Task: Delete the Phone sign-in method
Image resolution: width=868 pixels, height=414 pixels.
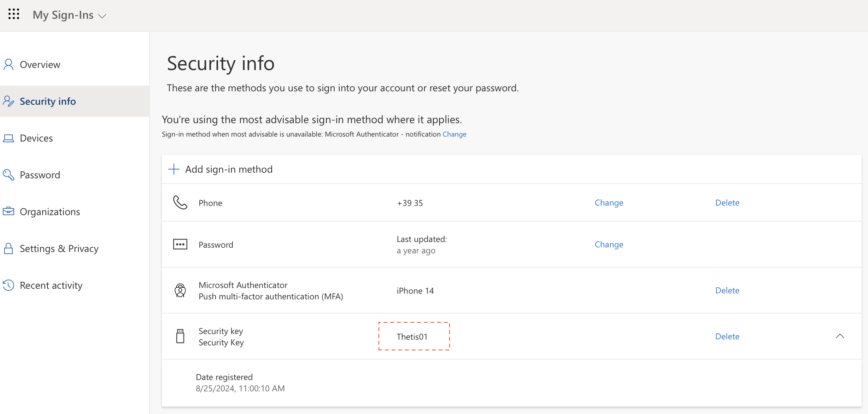Action: pos(727,203)
